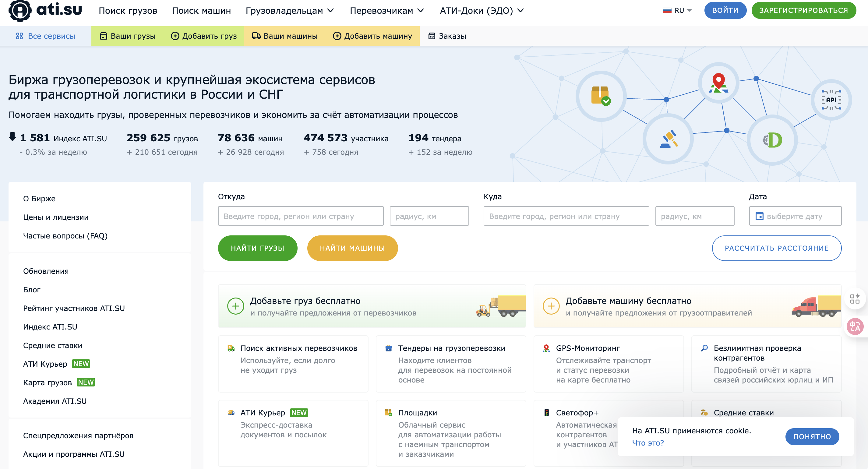The height and width of the screenshot is (469, 868).
Task: Click the ЗАРЕГИСТРИРОВАТЬСЯ button
Action: tap(803, 10)
